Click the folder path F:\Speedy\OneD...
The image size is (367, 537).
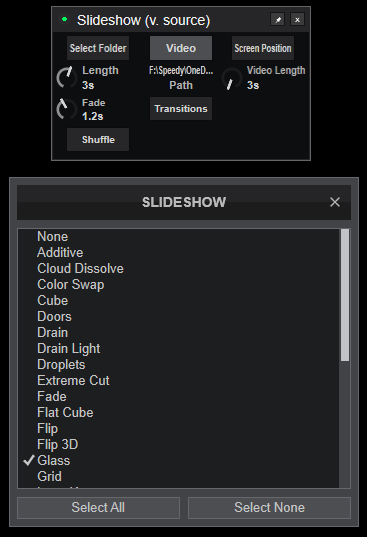coord(181,71)
